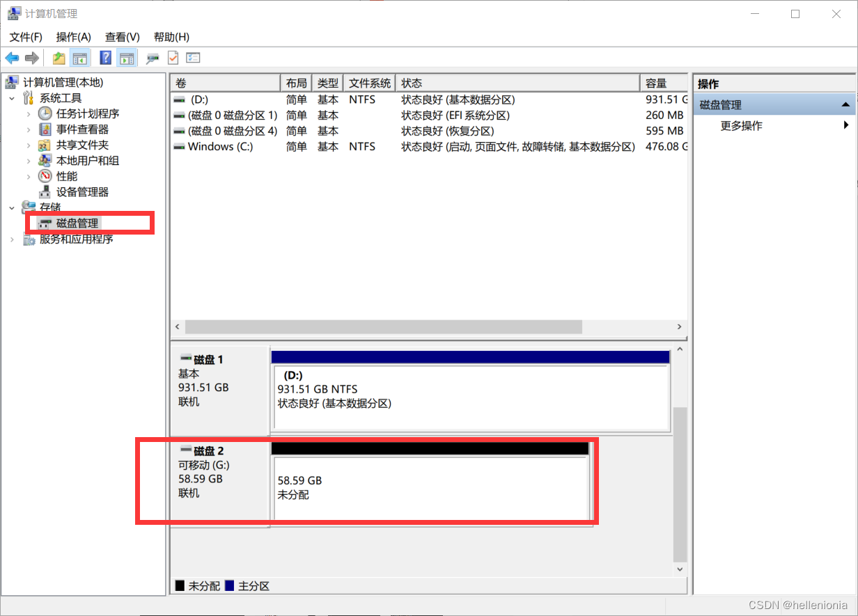The image size is (858, 616).
Task: Click the horizontal scrollbar left arrow
Action: [x=178, y=327]
